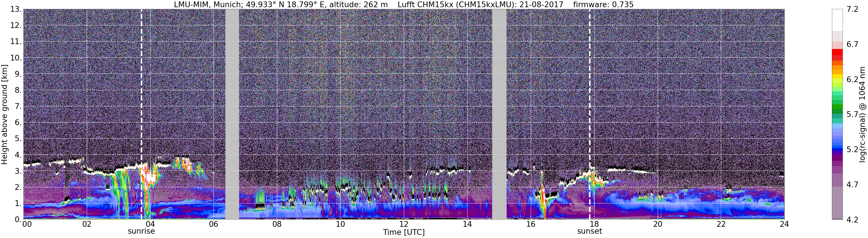Viewport: 868px width, 238px height.
Task: Click the y-axis tick label '7.'
Action: pos(18,106)
